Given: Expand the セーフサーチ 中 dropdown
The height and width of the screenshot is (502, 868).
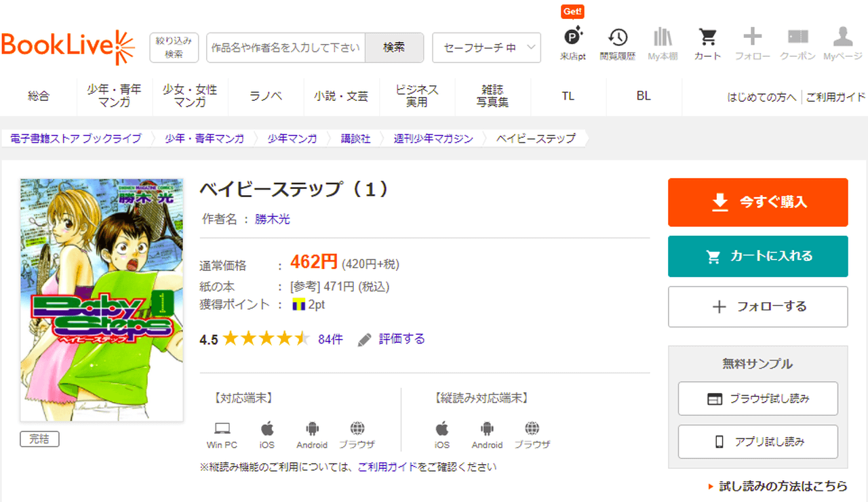Looking at the screenshot, I should [x=486, y=48].
